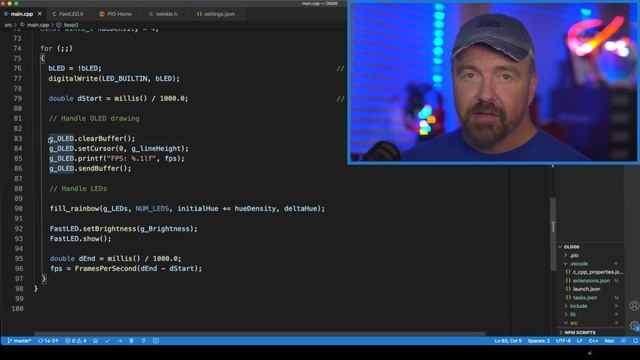Click the fill_rainbow function call

coord(187,209)
